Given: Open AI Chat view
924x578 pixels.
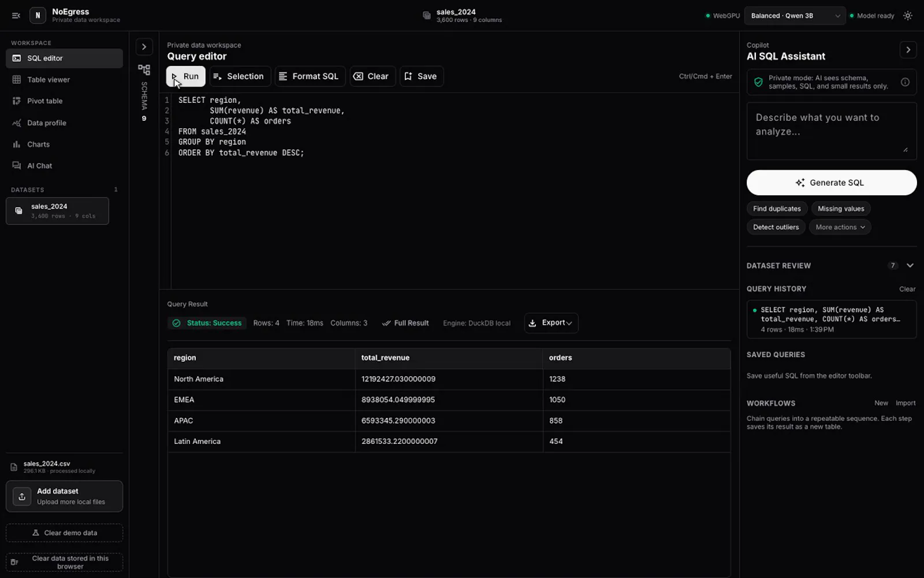Looking at the screenshot, I should pyautogui.click(x=64, y=165).
